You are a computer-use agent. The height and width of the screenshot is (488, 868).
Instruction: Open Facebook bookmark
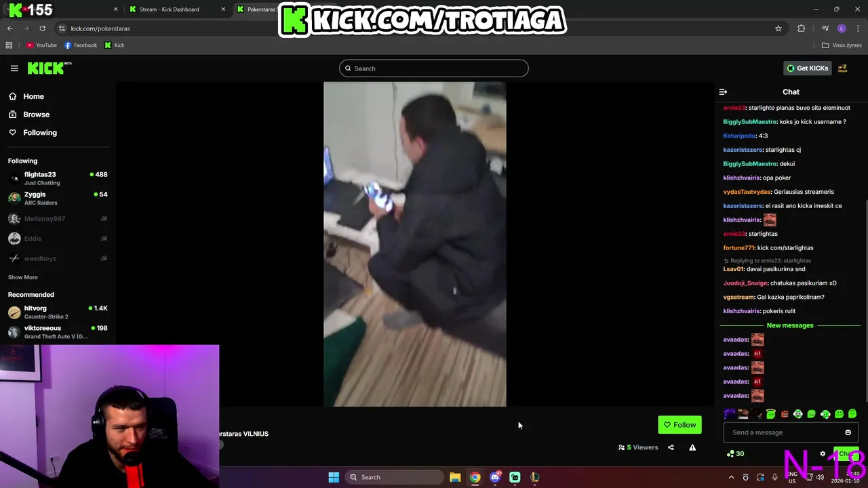tap(81, 45)
